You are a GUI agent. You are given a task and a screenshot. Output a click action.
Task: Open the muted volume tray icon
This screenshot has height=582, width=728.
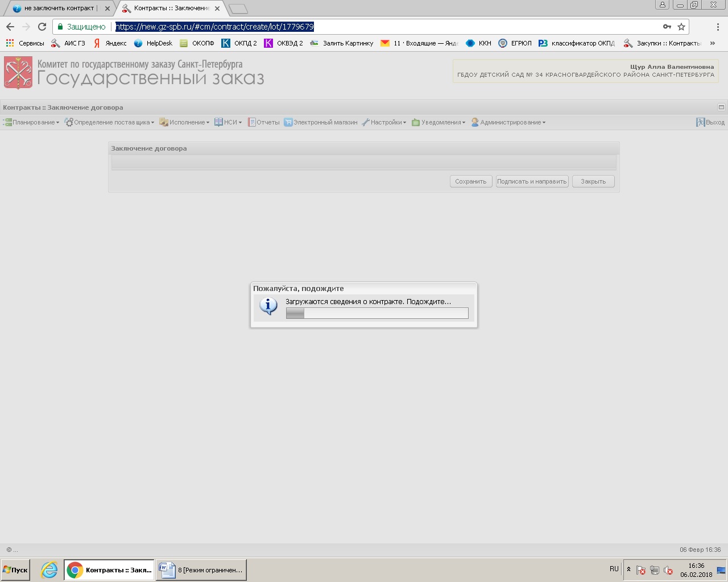[668, 570]
